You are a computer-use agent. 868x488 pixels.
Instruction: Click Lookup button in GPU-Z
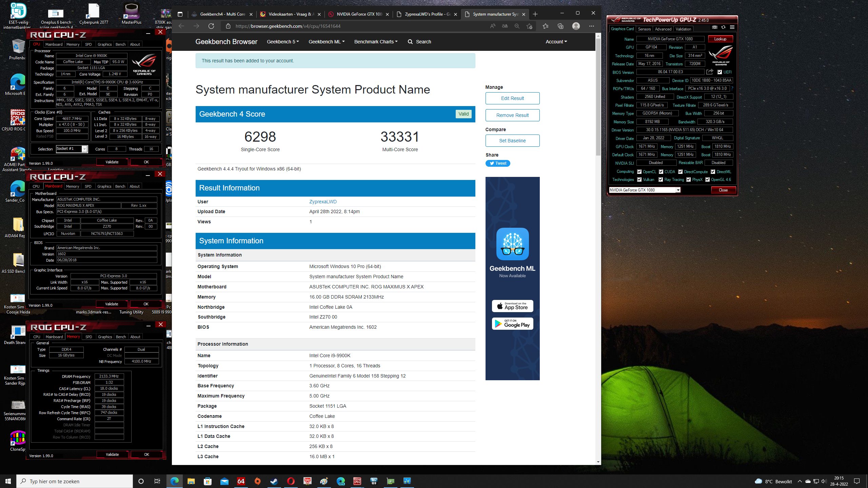tap(720, 39)
